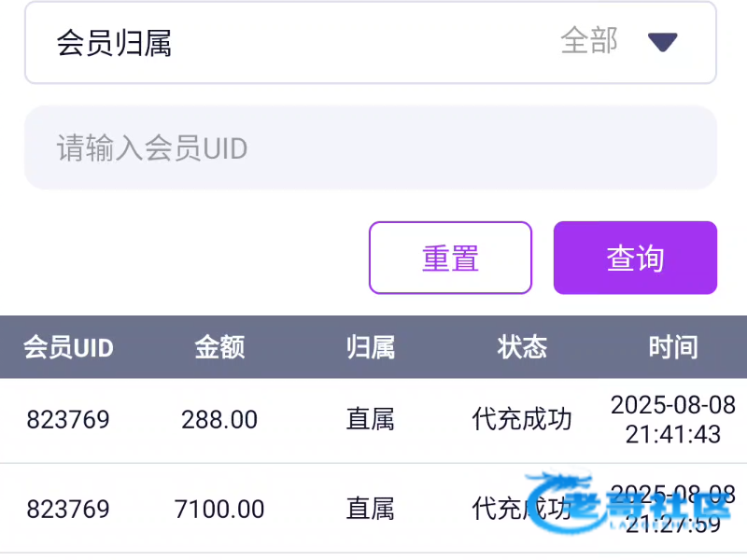The width and height of the screenshot is (747, 560).
Task: Click the 21:41:43 timestamp cell
Action: click(x=673, y=420)
